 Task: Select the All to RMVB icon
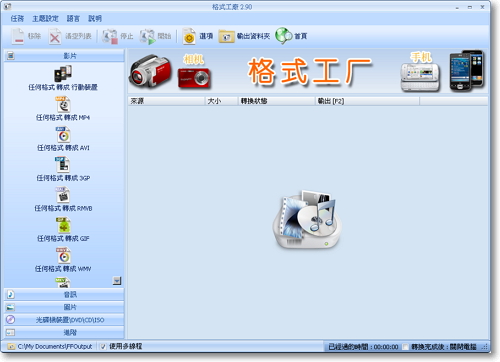63,195
